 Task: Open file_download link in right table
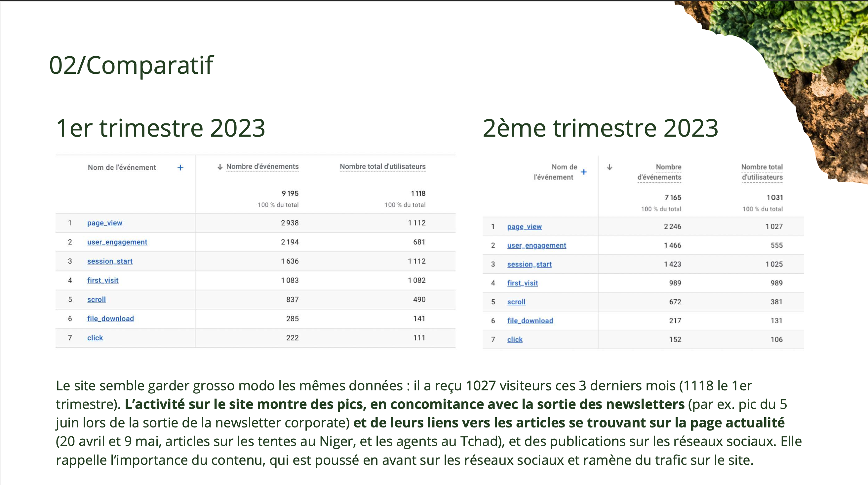pyautogui.click(x=530, y=321)
